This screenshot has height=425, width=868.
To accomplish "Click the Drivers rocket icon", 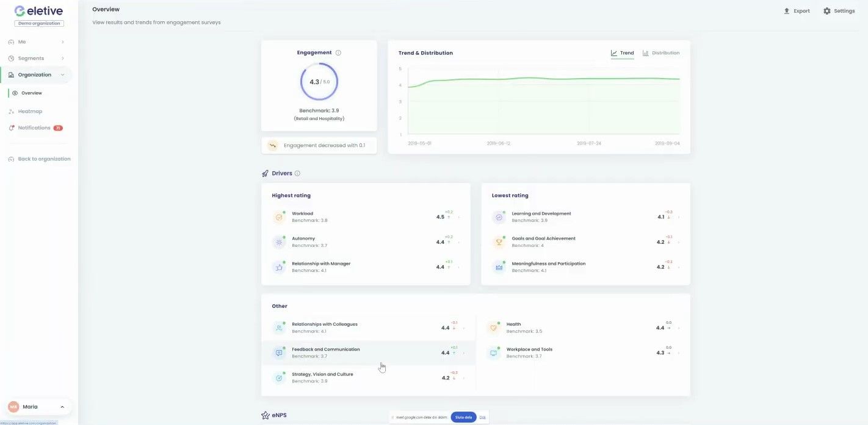I will tap(265, 174).
